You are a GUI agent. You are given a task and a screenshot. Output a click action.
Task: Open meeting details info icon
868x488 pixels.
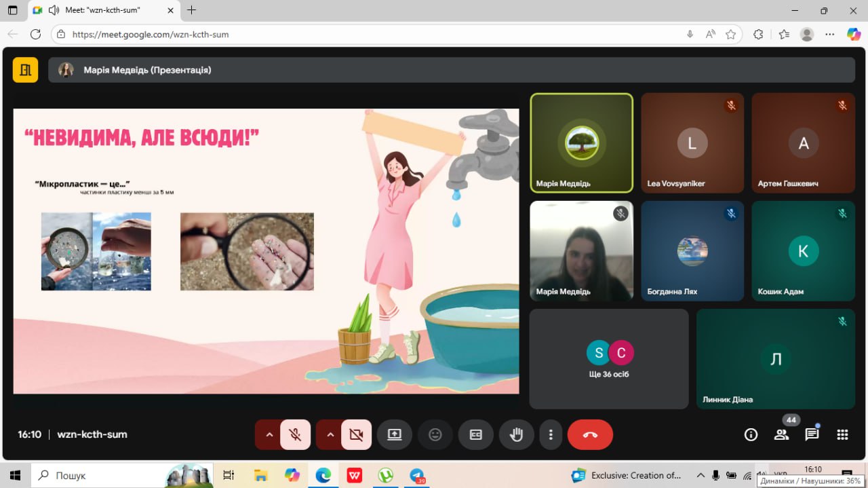click(751, 435)
